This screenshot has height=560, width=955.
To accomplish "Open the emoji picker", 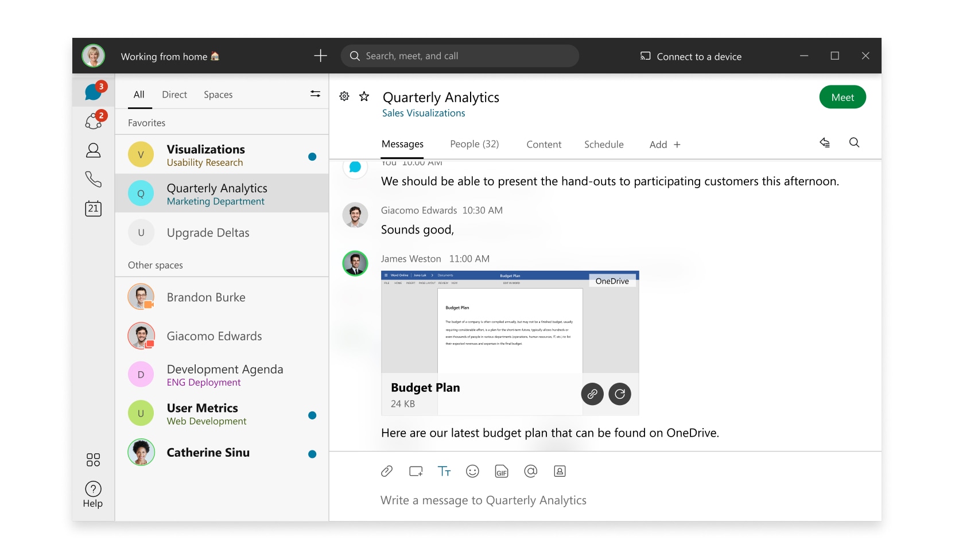I will pyautogui.click(x=472, y=471).
